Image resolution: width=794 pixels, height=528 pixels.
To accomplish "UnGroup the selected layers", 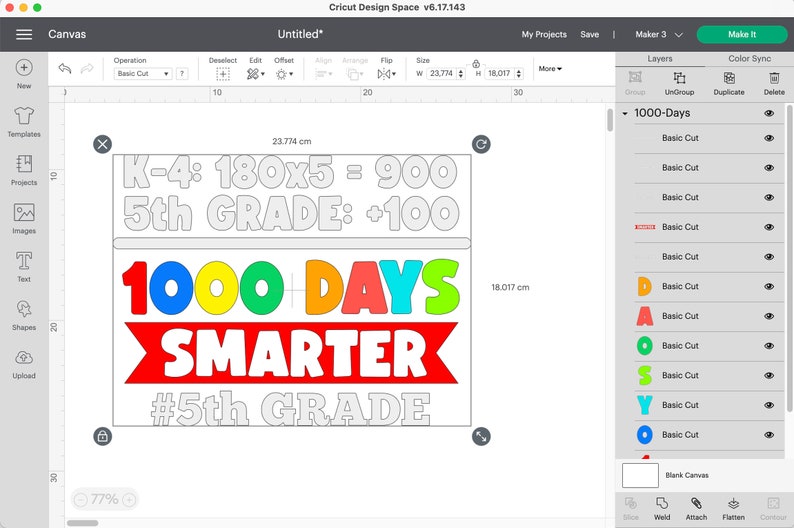I will tap(679, 84).
